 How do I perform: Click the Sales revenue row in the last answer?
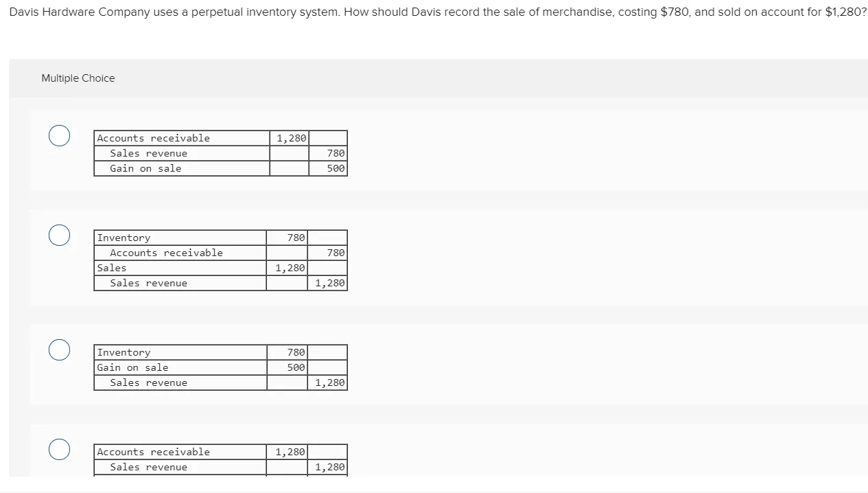point(220,468)
